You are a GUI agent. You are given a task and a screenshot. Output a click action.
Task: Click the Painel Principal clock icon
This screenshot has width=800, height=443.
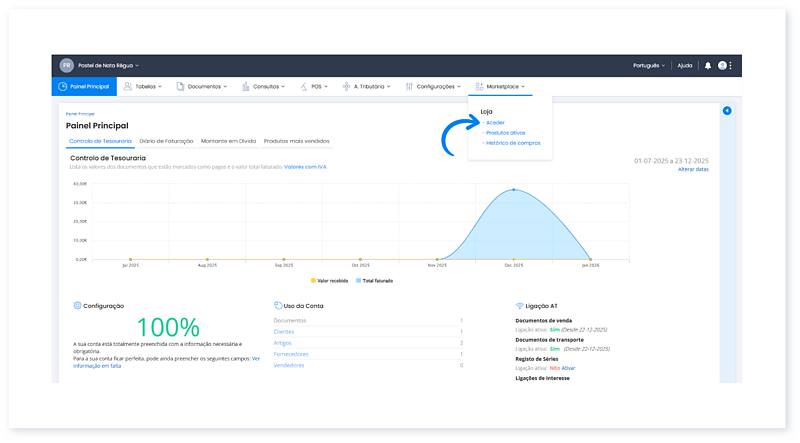62,87
